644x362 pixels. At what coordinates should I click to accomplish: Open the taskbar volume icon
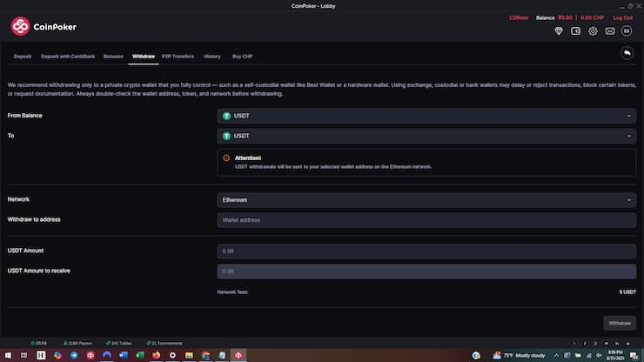click(x=600, y=355)
